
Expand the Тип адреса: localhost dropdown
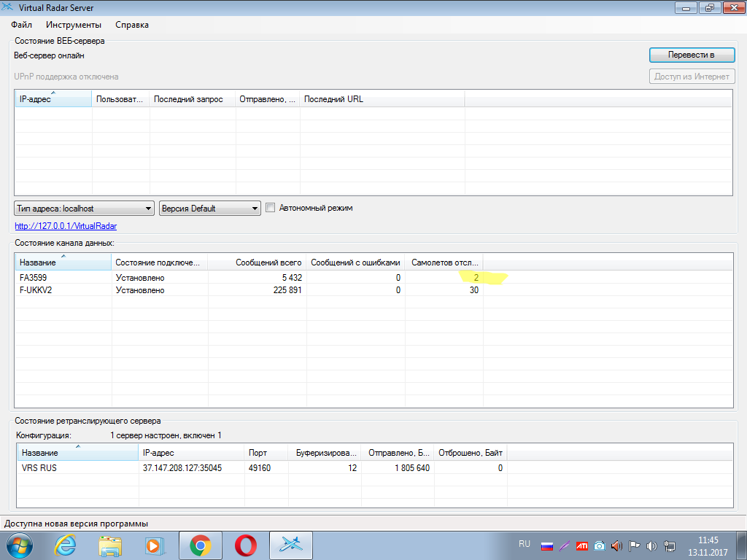(x=84, y=209)
